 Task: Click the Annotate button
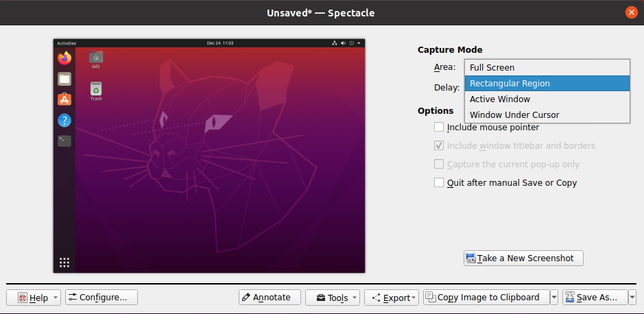pyautogui.click(x=270, y=297)
